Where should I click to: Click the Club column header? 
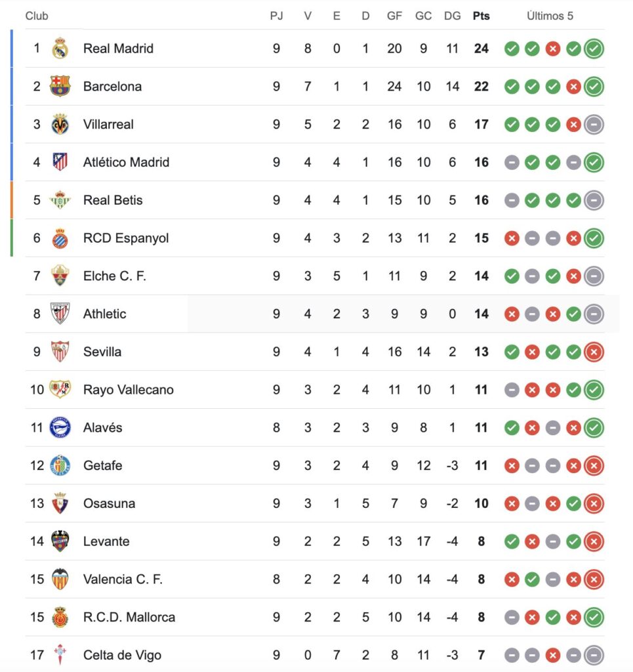[37, 16]
